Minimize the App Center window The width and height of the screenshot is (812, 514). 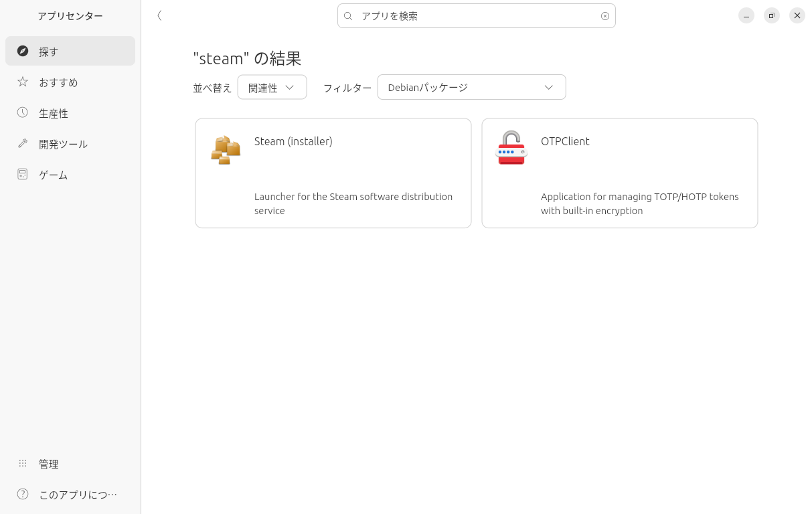pos(746,15)
